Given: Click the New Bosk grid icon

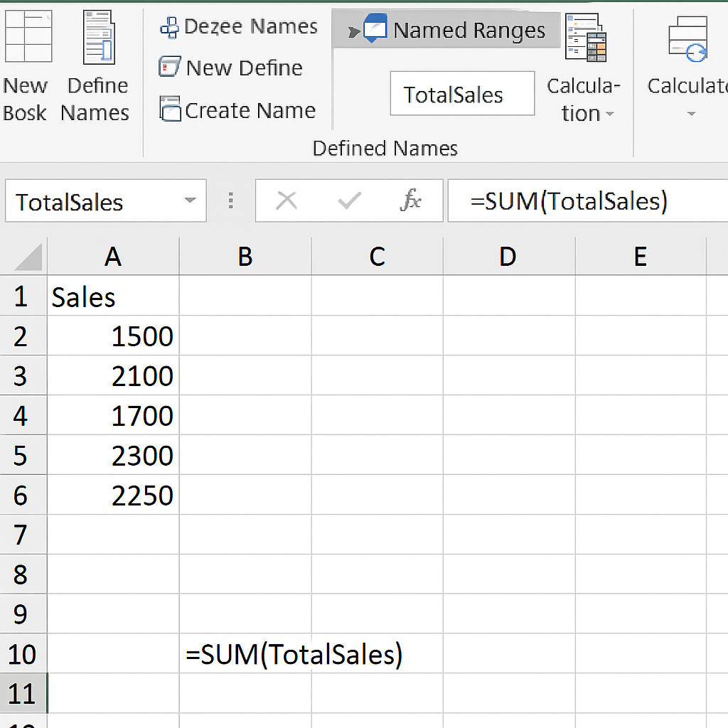Looking at the screenshot, I should click(x=28, y=36).
